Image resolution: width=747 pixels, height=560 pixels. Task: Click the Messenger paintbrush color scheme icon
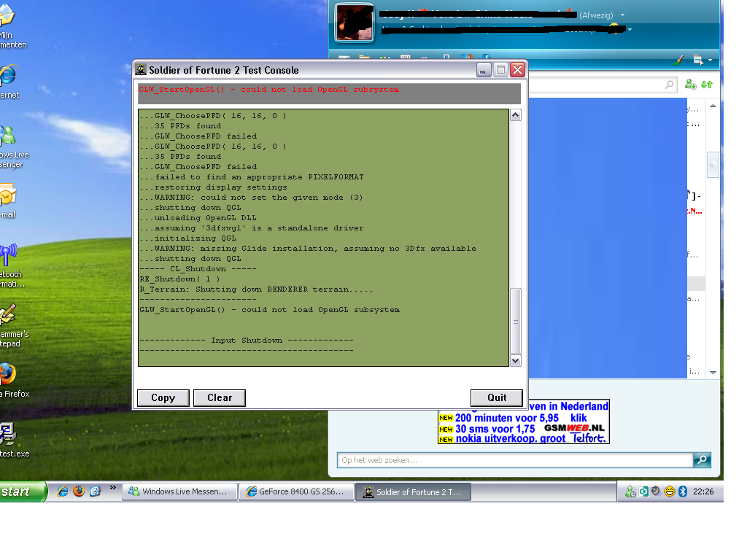point(679,60)
